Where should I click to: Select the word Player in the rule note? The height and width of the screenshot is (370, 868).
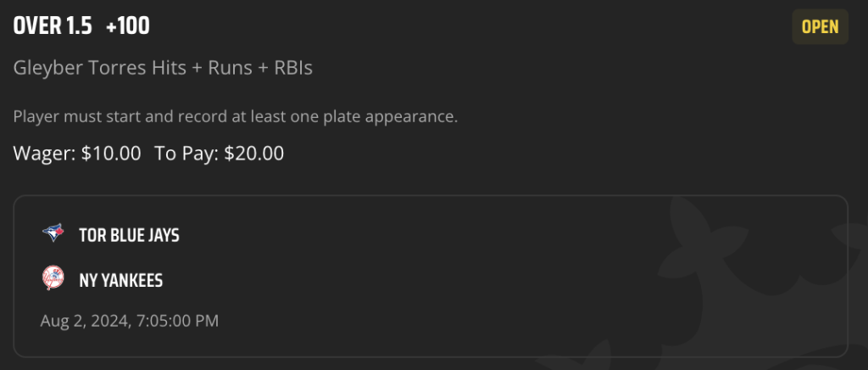[36, 117]
